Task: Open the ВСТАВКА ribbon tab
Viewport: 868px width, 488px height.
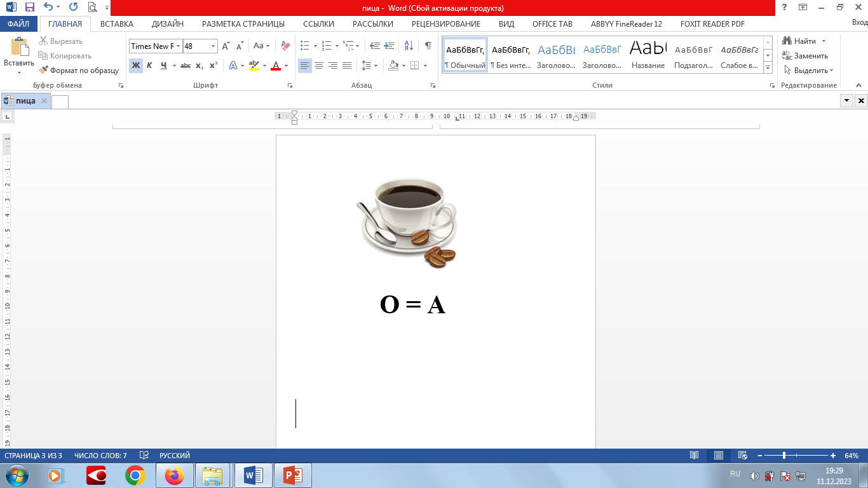Action: click(117, 24)
